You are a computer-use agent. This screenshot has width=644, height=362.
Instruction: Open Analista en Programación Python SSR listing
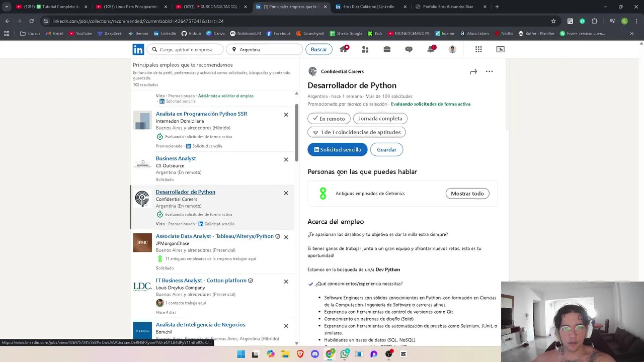(201, 114)
